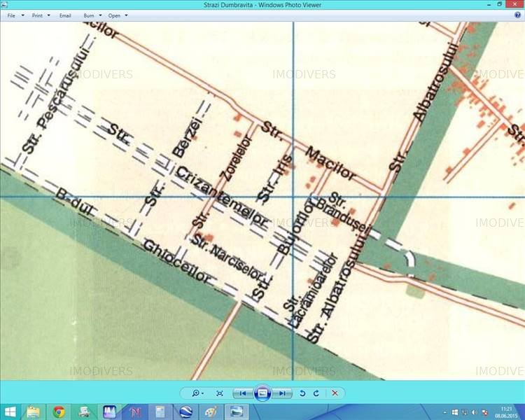525x420 pixels.
Task: Expand the Burn dropdown
Action: [92, 15]
